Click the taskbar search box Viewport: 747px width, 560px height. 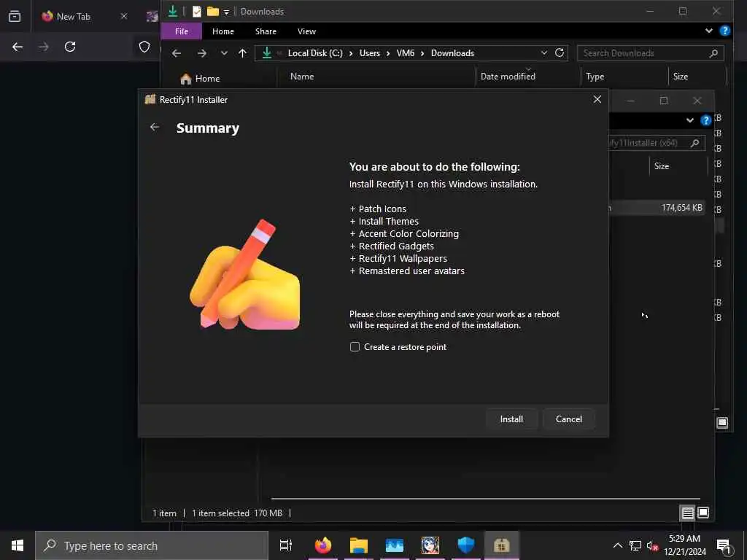(x=152, y=545)
